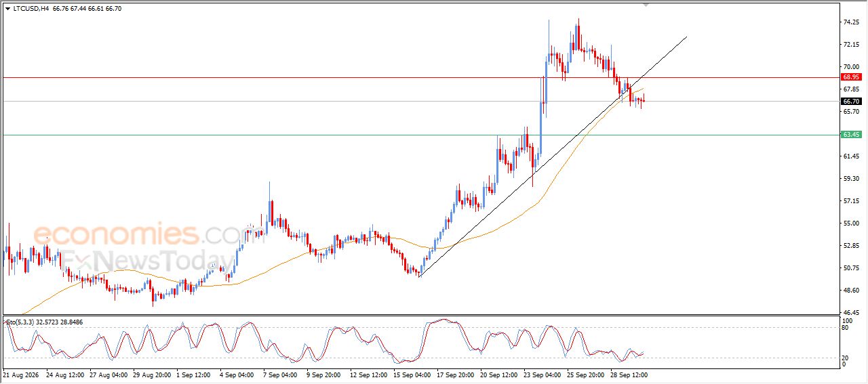Click the red 68.95 price label
This screenshot has width=868, height=384.
(851, 77)
